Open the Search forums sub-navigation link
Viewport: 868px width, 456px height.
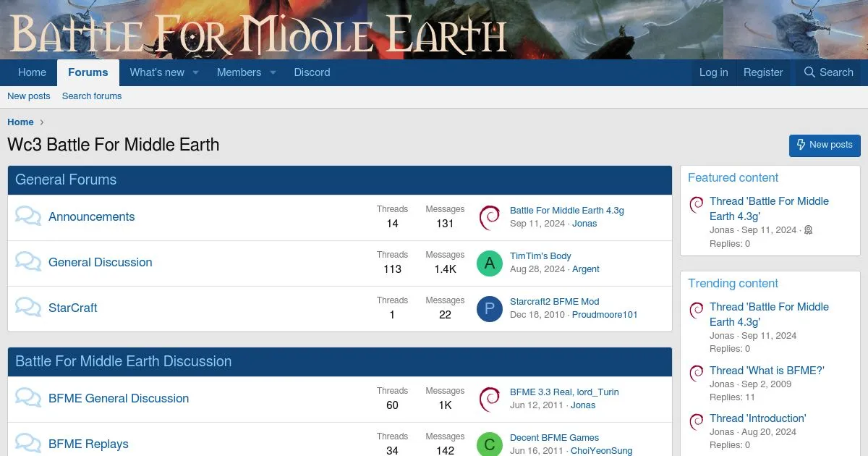tap(92, 96)
